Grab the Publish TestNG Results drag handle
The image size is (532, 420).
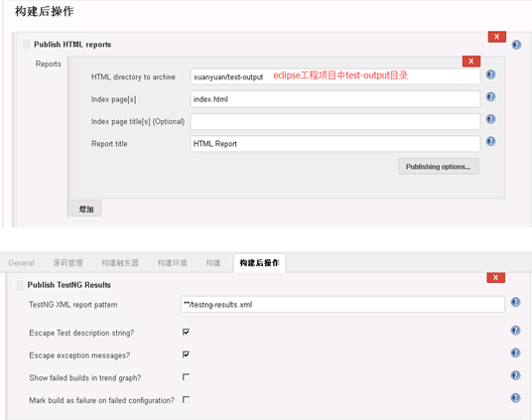(x=20, y=285)
